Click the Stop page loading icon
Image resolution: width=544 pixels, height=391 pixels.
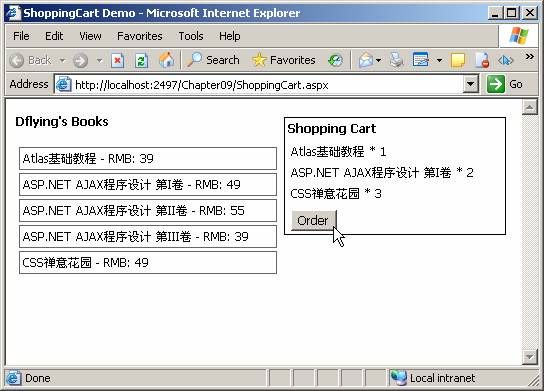point(118,61)
